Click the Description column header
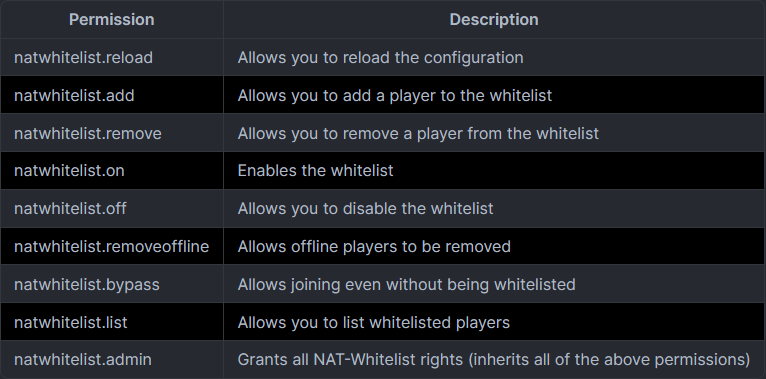 tap(494, 20)
